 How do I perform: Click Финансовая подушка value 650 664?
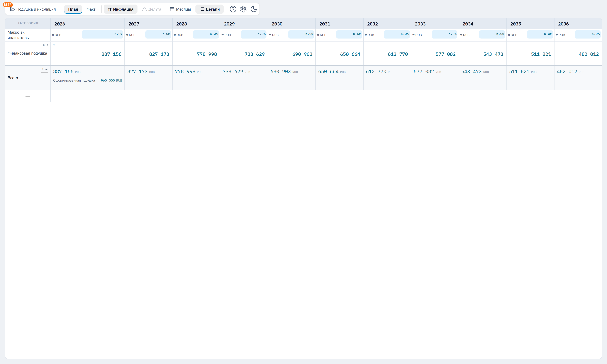pyautogui.click(x=350, y=54)
